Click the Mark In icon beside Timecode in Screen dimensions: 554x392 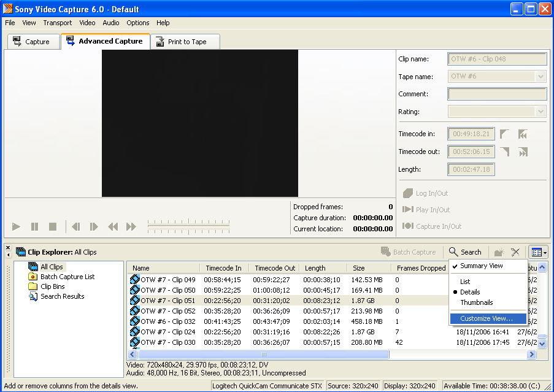click(x=504, y=134)
